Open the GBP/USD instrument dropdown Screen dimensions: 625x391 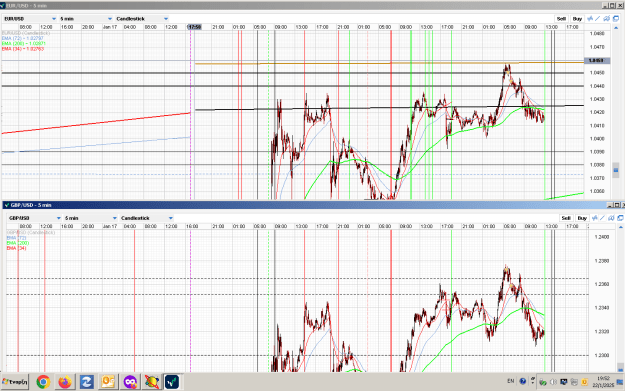click(35, 218)
